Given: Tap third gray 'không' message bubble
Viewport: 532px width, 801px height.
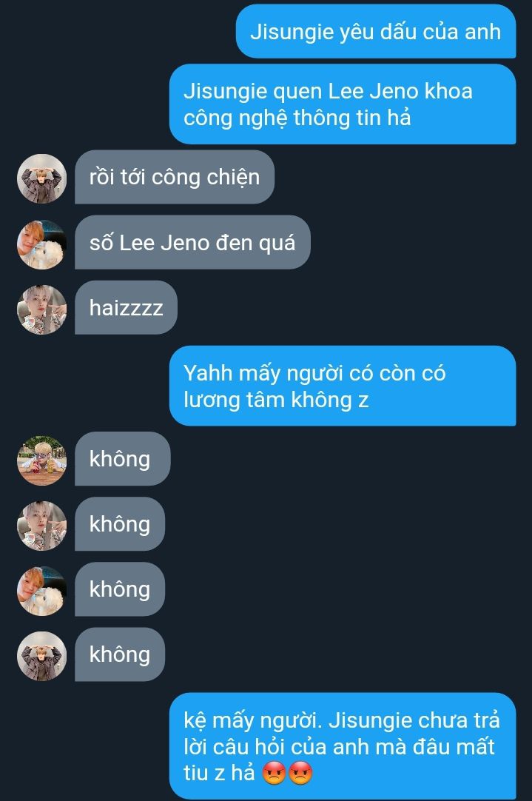Looking at the screenshot, I should [120, 589].
